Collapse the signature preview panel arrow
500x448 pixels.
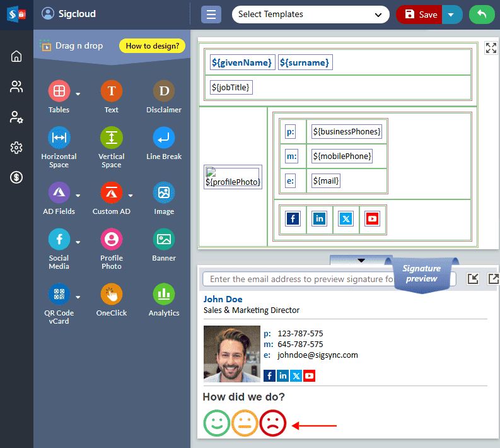[x=361, y=260]
